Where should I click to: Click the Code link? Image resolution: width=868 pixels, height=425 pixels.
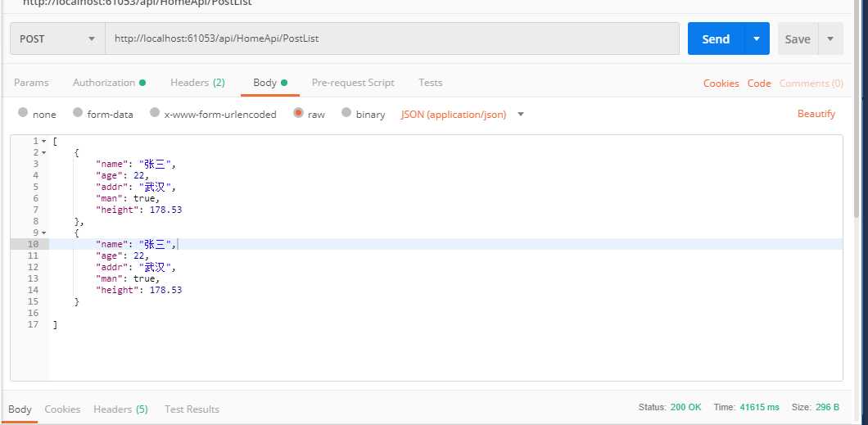(759, 83)
